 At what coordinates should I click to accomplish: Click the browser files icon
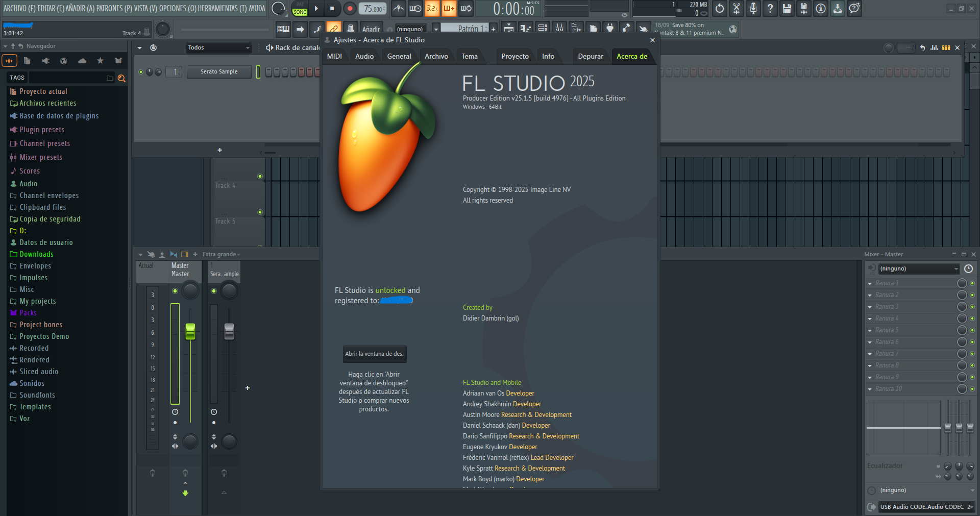pyautogui.click(x=27, y=61)
